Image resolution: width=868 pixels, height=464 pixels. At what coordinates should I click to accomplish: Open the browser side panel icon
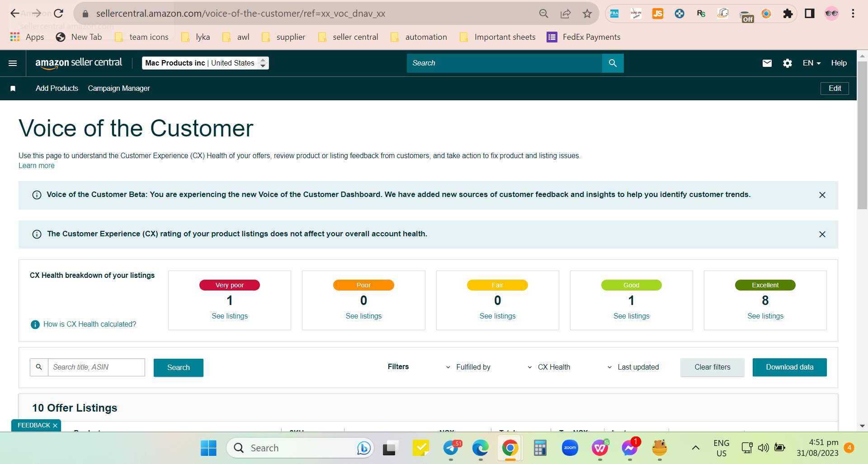pyautogui.click(x=810, y=14)
